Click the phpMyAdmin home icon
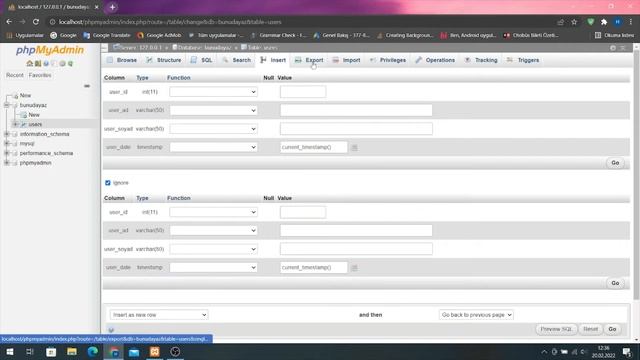 pyautogui.click(x=29, y=64)
